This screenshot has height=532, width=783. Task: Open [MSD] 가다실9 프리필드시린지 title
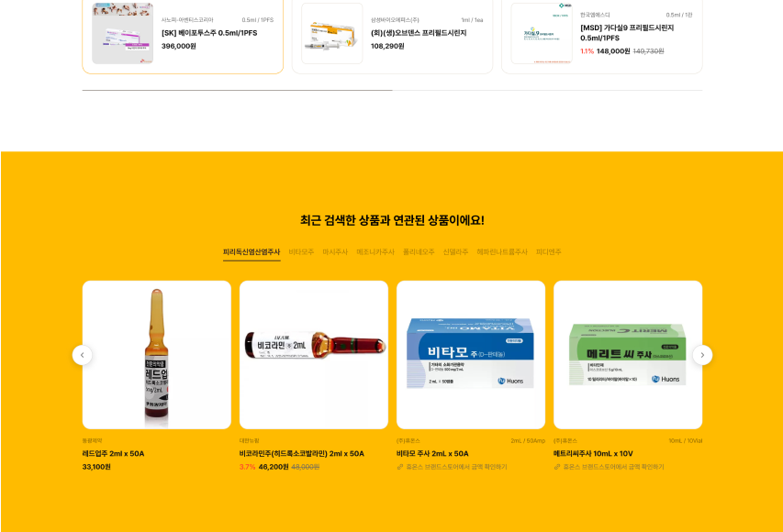(x=627, y=33)
